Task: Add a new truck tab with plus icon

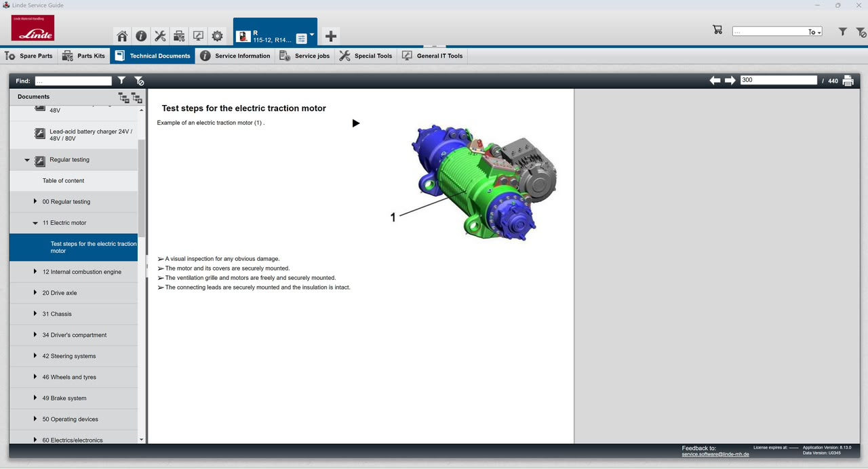Action: [x=330, y=36]
